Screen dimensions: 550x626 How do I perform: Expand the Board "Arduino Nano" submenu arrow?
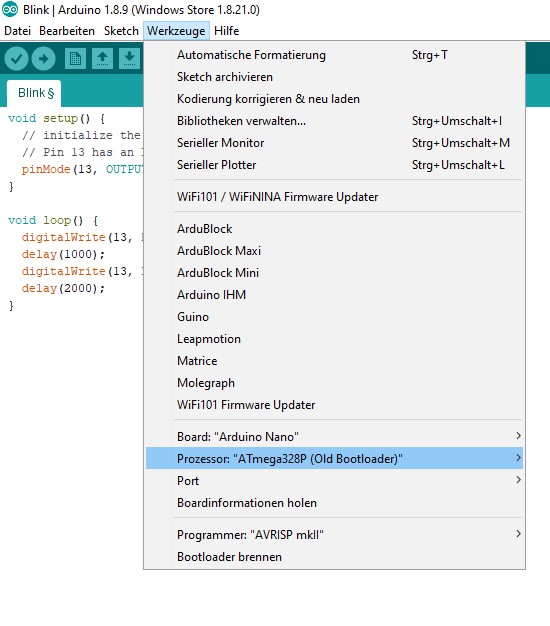click(x=518, y=436)
